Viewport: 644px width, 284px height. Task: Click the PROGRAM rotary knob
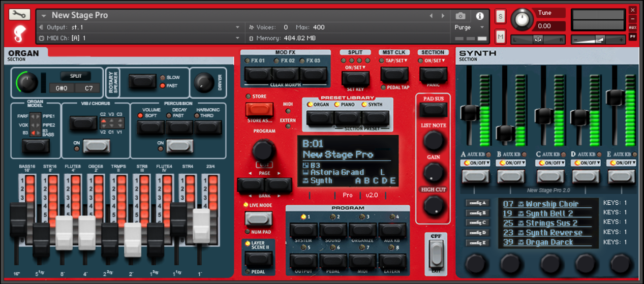[x=263, y=151]
